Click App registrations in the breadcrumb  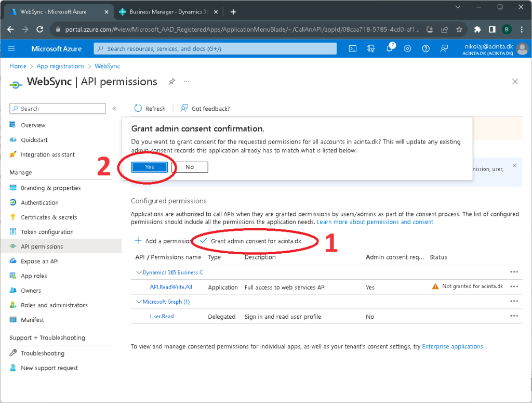[x=60, y=66]
